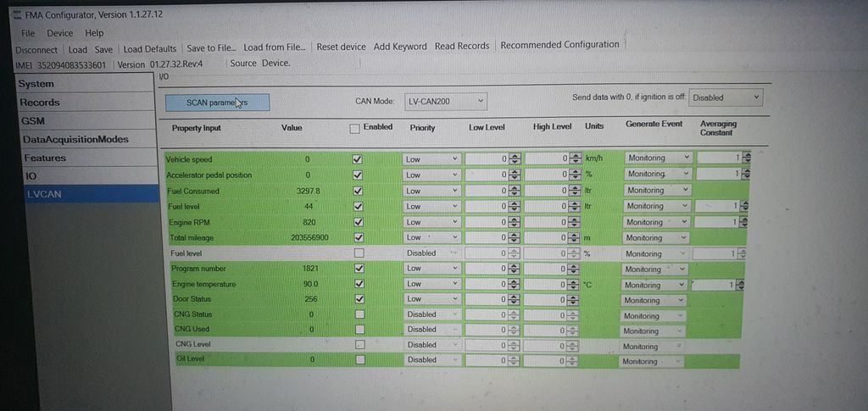Select the Features sidebar tab

click(88, 158)
